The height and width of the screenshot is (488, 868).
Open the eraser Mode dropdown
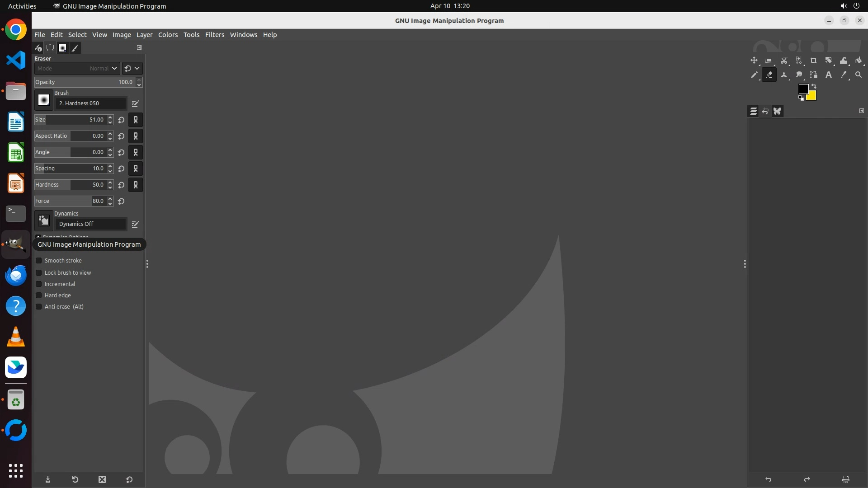(77, 69)
